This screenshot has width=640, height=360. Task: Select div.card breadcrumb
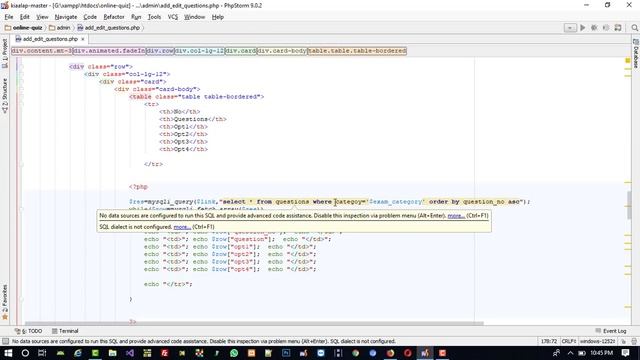tap(241, 51)
